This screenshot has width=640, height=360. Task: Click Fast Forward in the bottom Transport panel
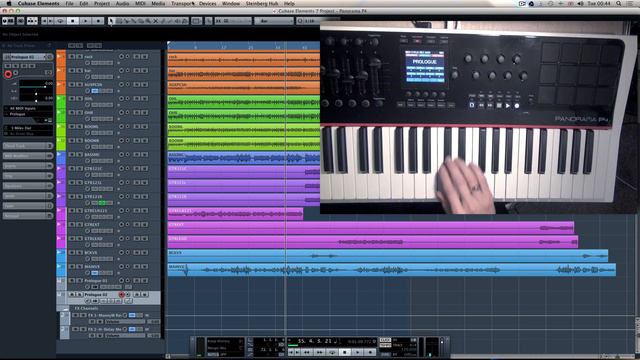tap(320, 352)
